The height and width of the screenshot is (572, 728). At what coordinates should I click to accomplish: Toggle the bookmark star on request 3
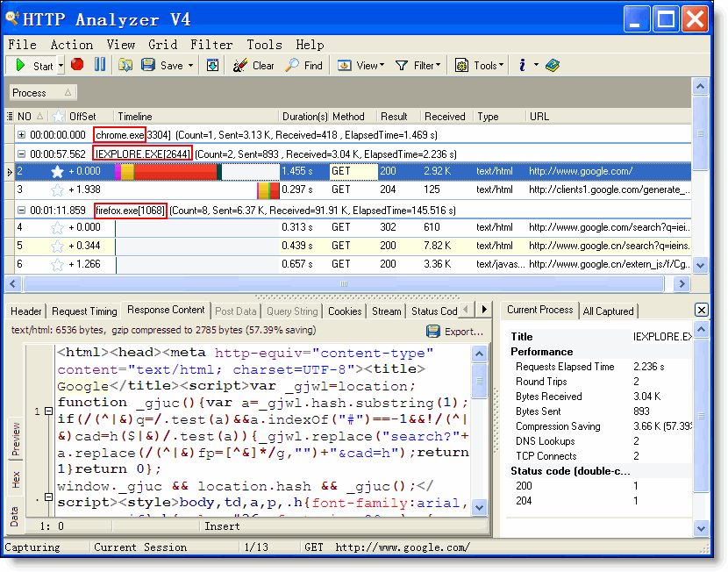(x=58, y=189)
